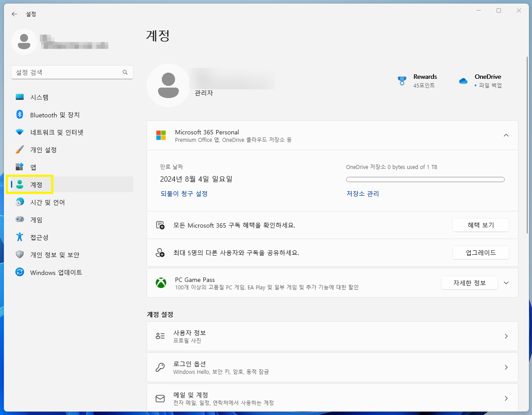
Task: Click the 네트워크 및 인터넷 Wi-Fi icon
Action: [20, 132]
